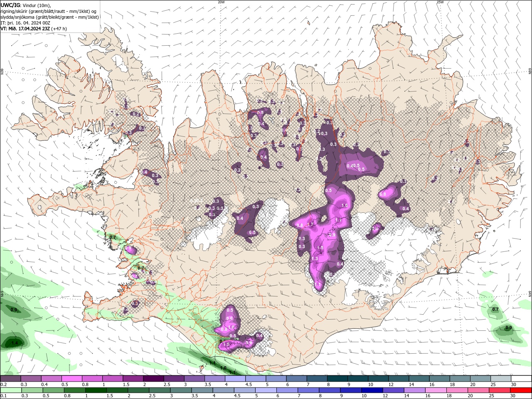Click the 0.1 label in rain legend row

coord(4,396)
